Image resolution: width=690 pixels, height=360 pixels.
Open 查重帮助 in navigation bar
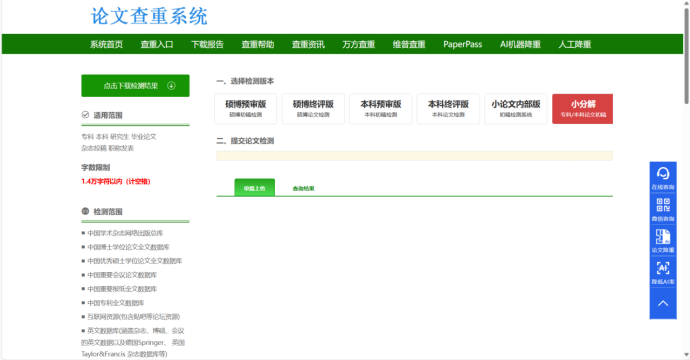tap(258, 44)
